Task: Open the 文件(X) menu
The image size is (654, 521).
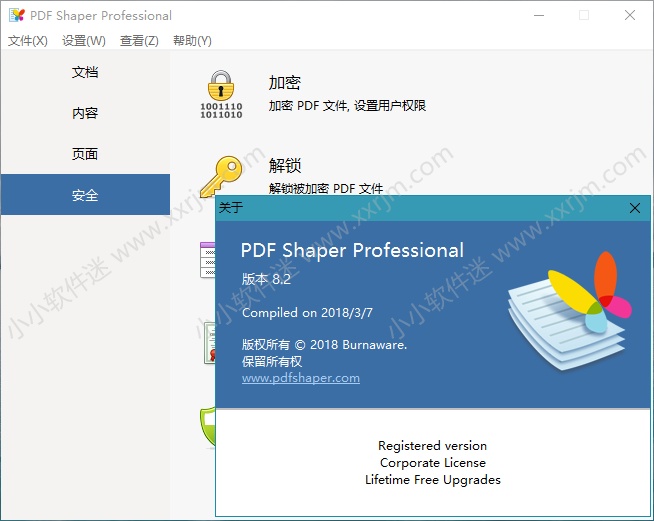Action: [x=28, y=41]
